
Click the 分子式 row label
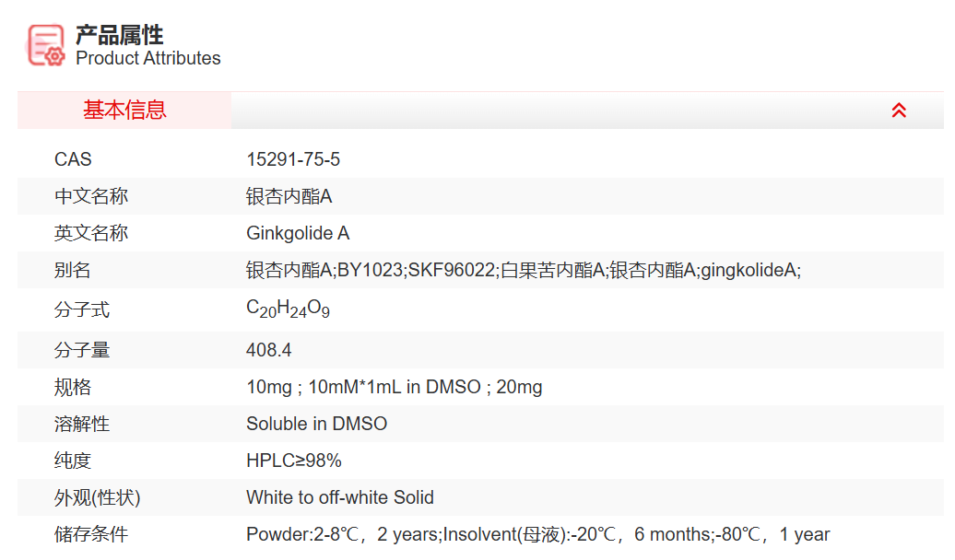tap(82, 310)
